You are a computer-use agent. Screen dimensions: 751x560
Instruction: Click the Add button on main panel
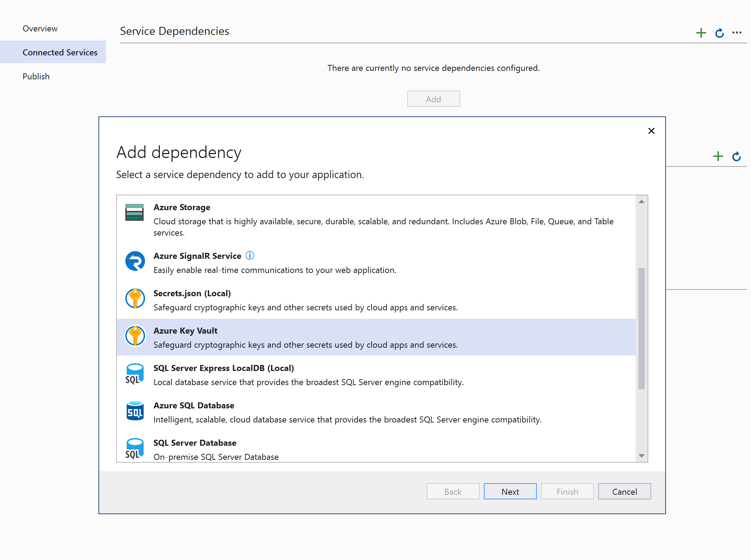pyautogui.click(x=434, y=98)
